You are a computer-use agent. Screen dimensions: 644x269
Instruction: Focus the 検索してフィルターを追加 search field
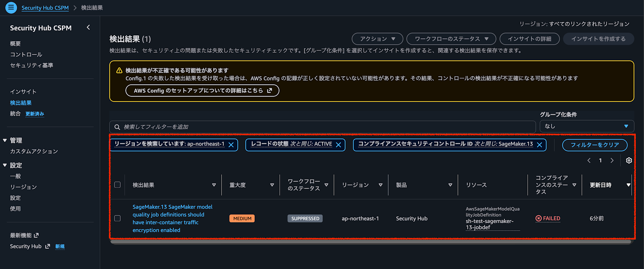[322, 127]
